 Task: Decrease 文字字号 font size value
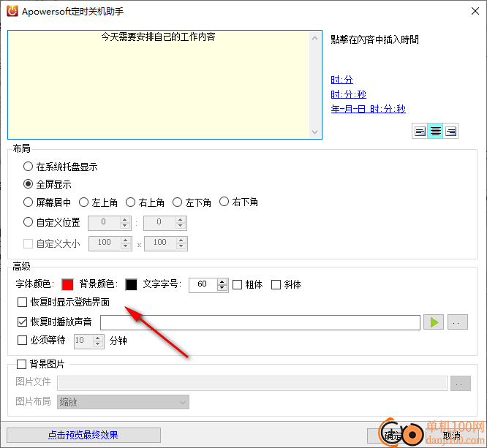[x=222, y=288]
